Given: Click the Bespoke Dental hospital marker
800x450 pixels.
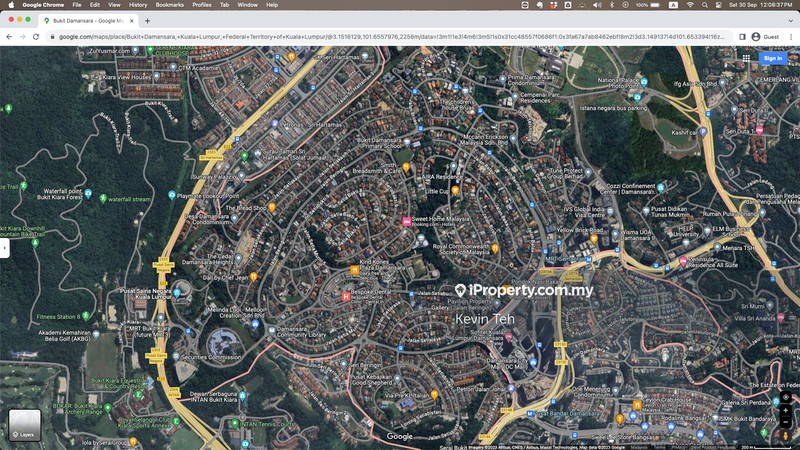Looking at the screenshot, I should (x=346, y=297).
